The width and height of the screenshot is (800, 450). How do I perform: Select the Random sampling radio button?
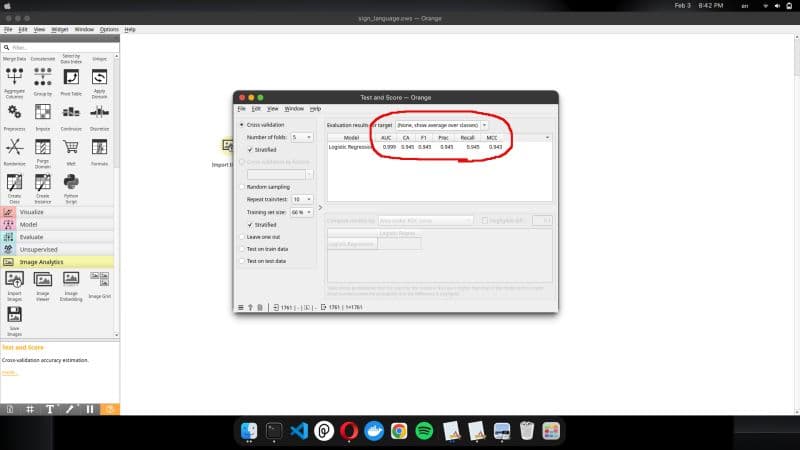242,187
